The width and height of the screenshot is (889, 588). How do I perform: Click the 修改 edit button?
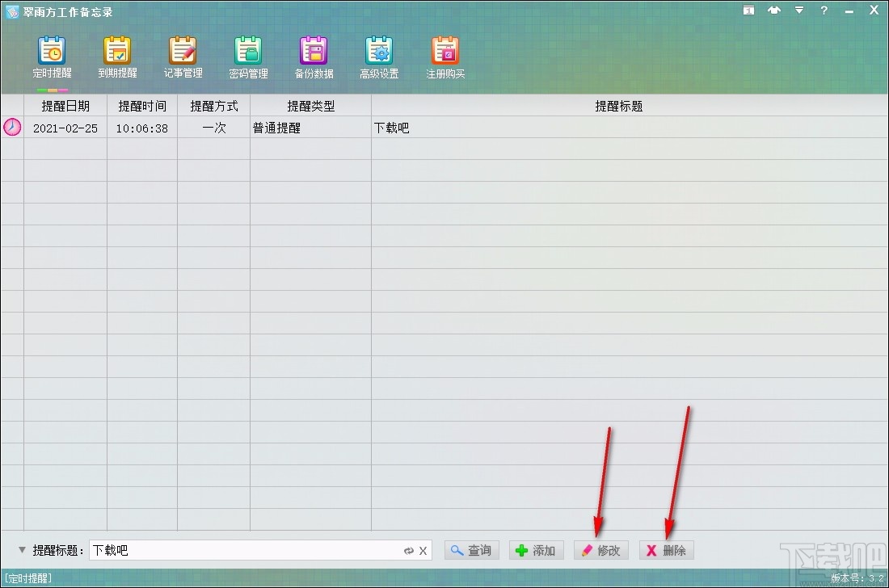pos(601,550)
